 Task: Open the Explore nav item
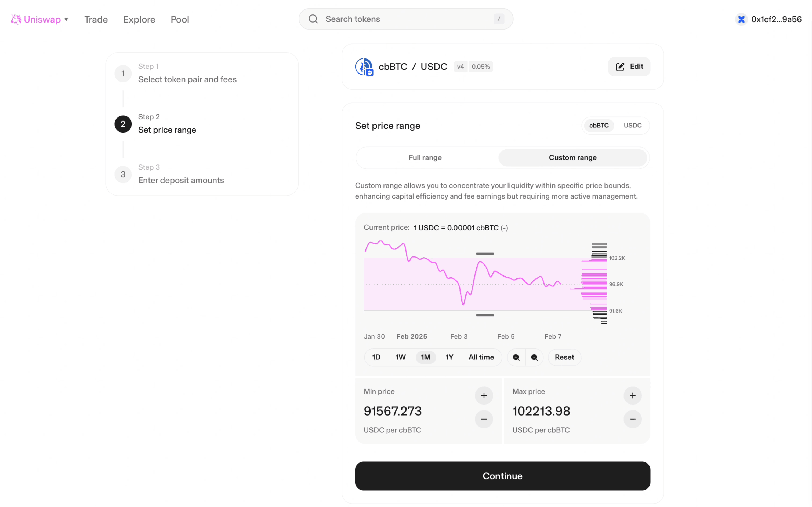(x=139, y=19)
